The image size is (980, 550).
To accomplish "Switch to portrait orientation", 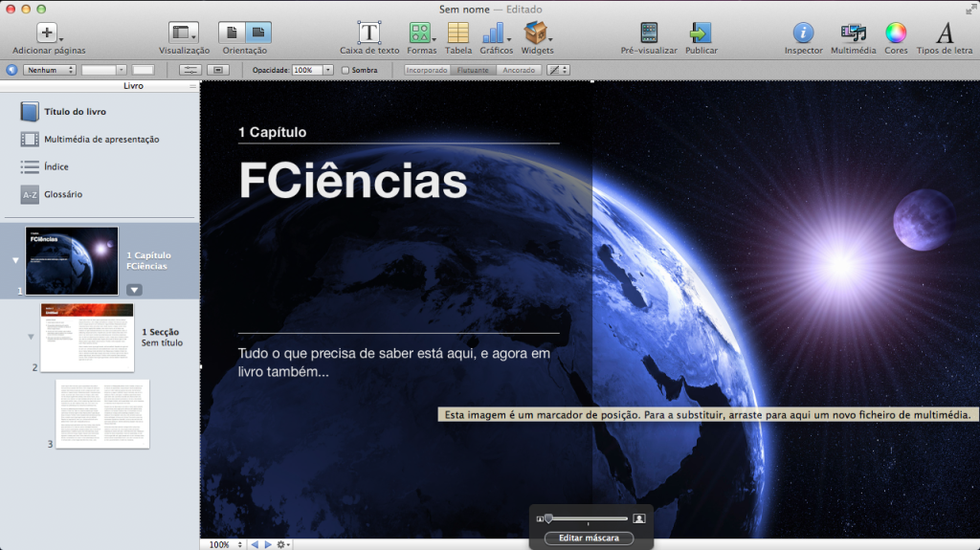I will point(232,33).
